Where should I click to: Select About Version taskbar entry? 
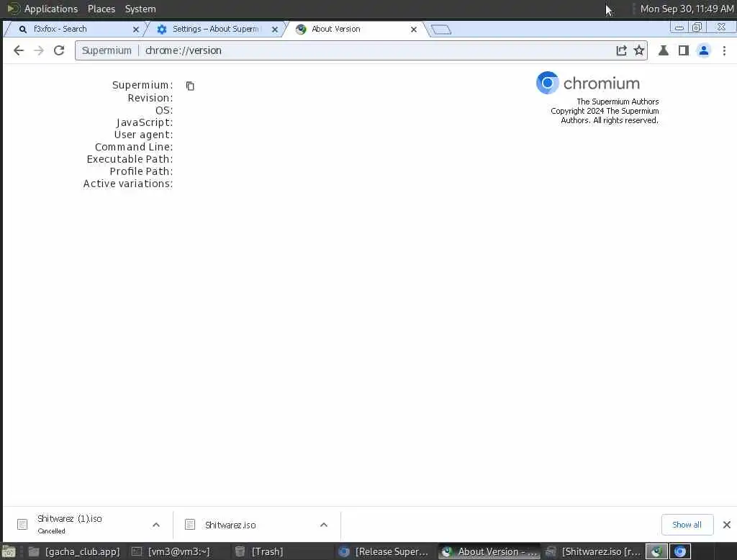point(490,551)
